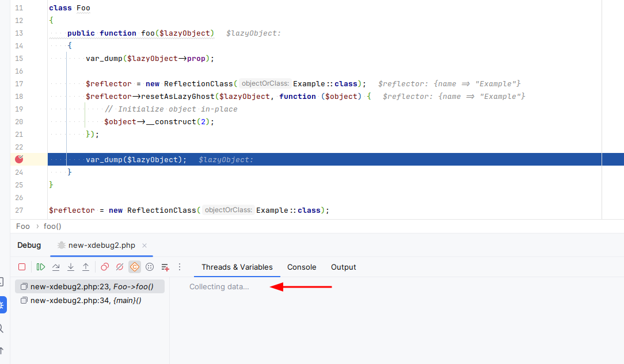624x364 pixels.
Task: Click the Step Over button
Action: pos(56,267)
